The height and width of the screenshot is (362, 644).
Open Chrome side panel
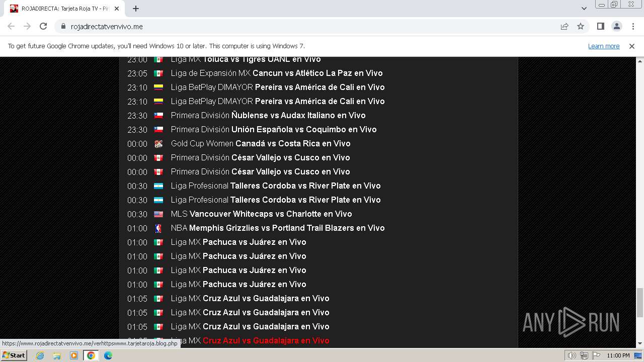[x=600, y=26]
